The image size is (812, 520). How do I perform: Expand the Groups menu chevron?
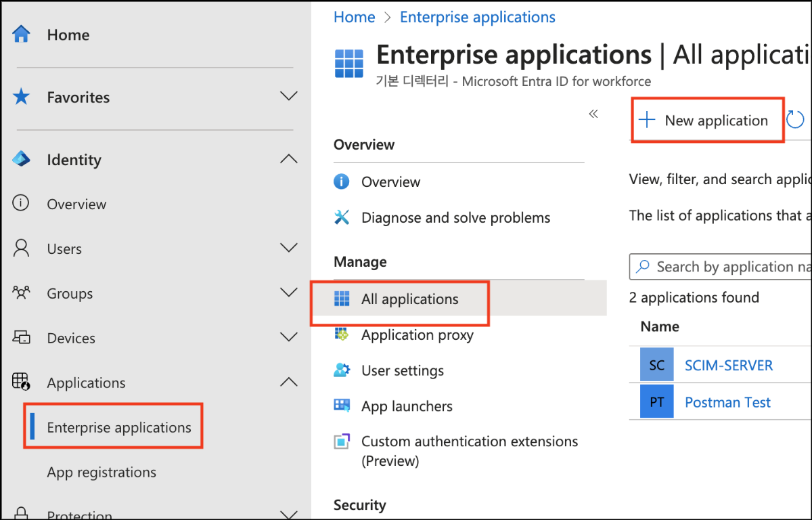289,293
